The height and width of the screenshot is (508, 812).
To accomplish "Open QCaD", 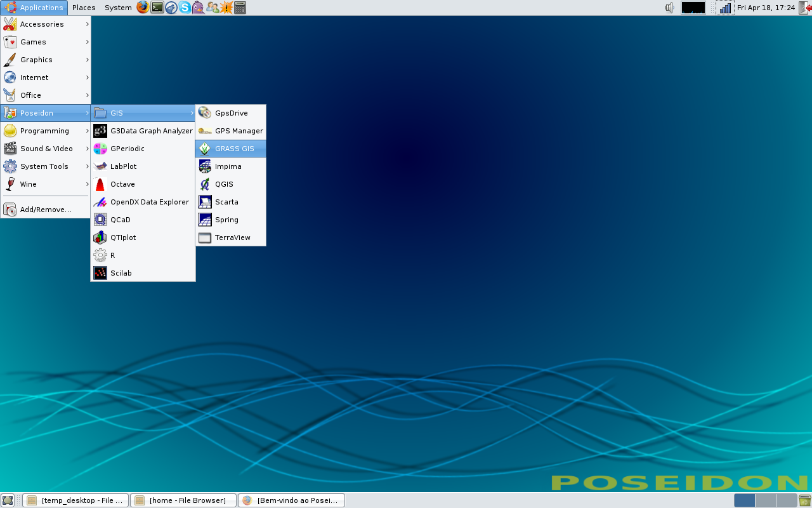I will (143, 220).
